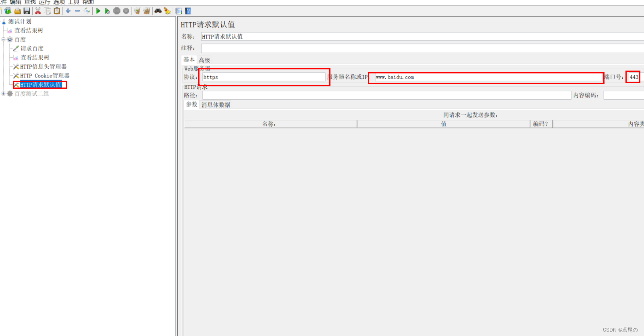Select the 百度 thread group item
This screenshot has width=644, height=336.
20,40
